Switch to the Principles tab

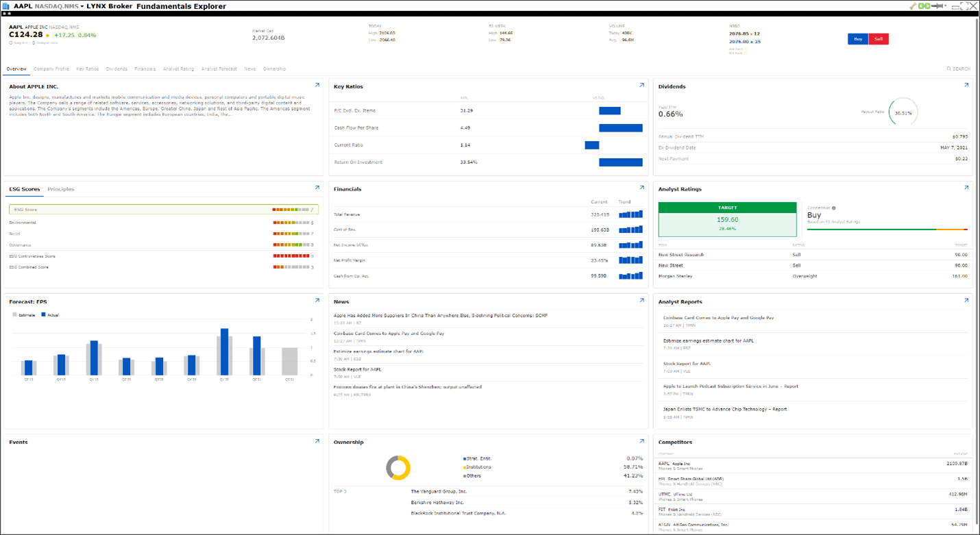click(61, 189)
